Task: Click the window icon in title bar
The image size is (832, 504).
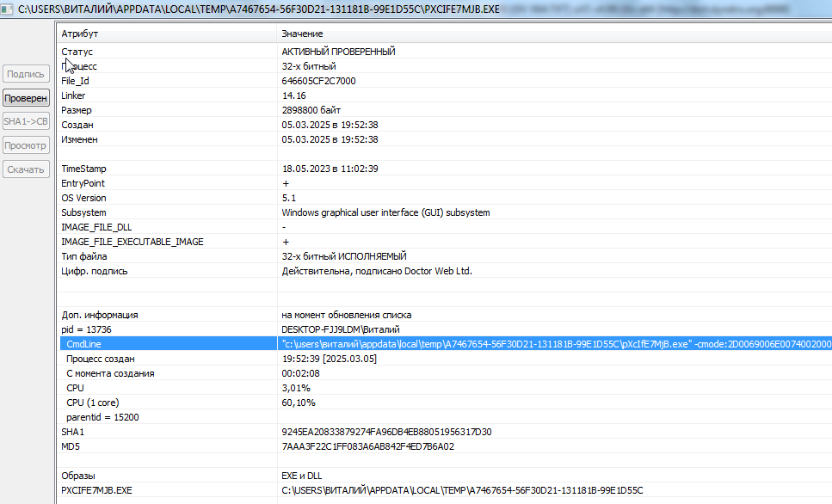Action: pos(6,9)
